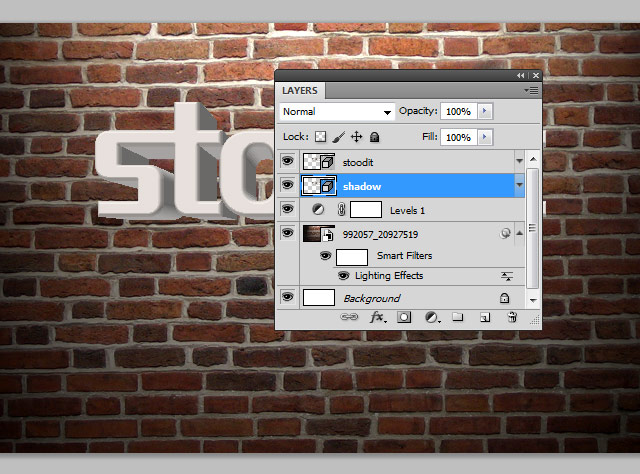Screen dimensions: 640x474
Task: Hide the Background layer
Action: coord(287,297)
